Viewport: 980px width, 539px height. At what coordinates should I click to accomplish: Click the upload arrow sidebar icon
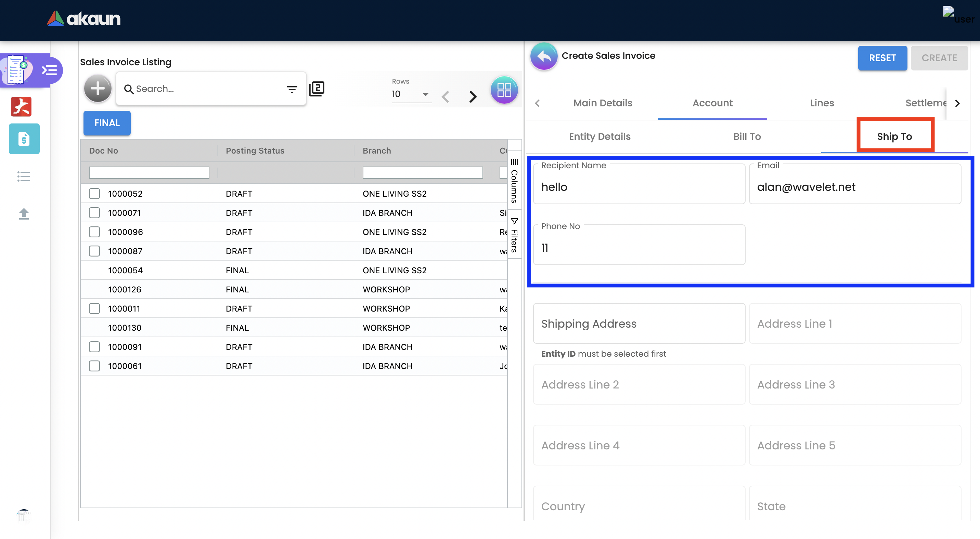24,214
